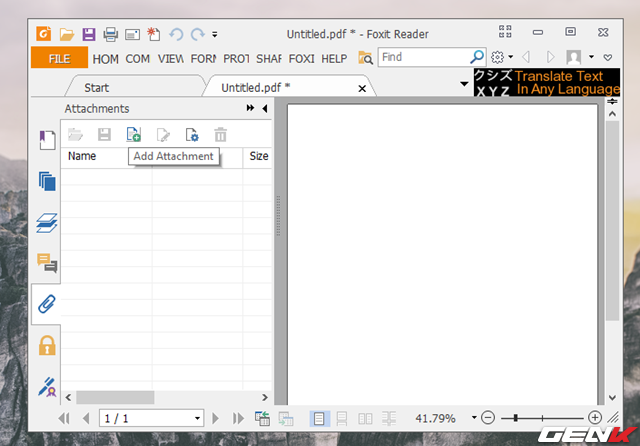The image size is (640, 446).
Task: Click the Save Attachment icon
Action: click(104, 134)
